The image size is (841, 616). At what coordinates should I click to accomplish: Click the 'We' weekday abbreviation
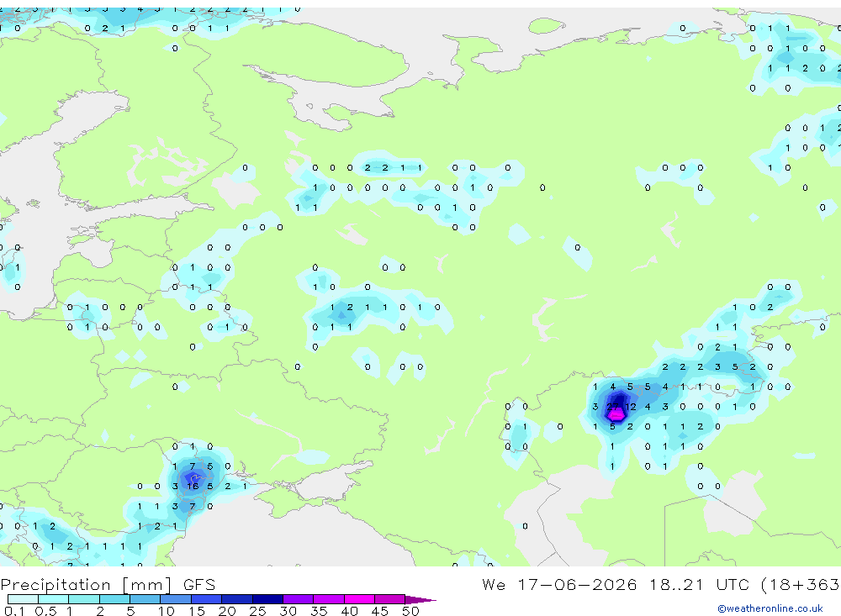point(494,584)
